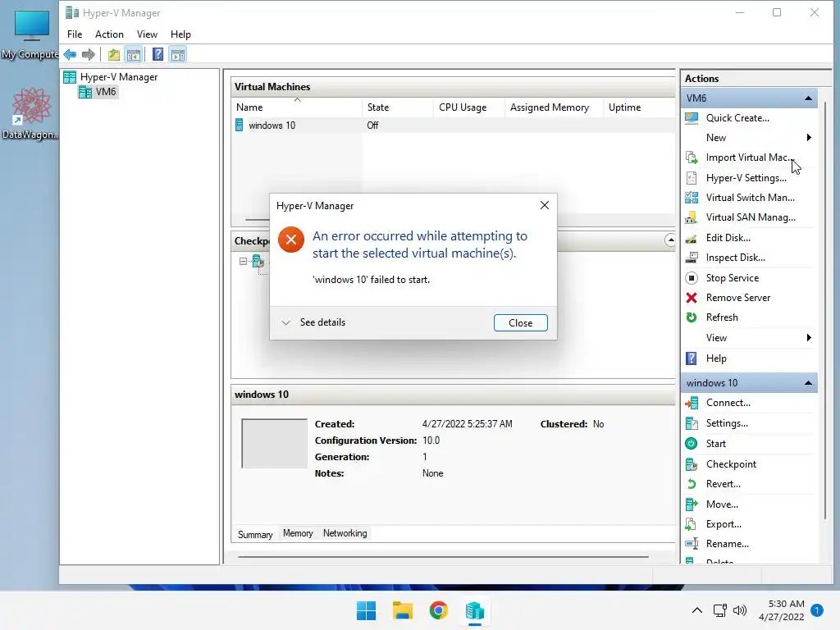Open Virtual Switch Manager action
The height and width of the screenshot is (630, 840).
[x=750, y=198]
